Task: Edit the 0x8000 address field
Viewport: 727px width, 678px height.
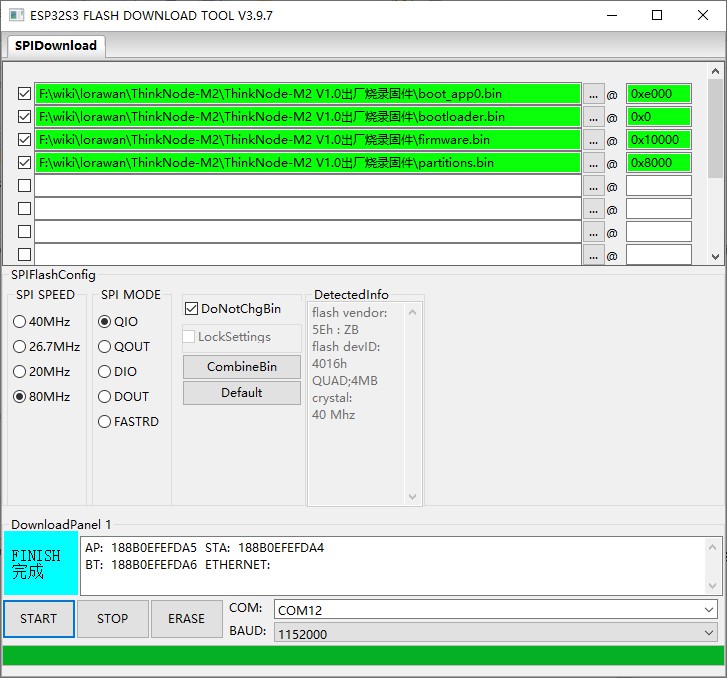Action: coord(659,163)
